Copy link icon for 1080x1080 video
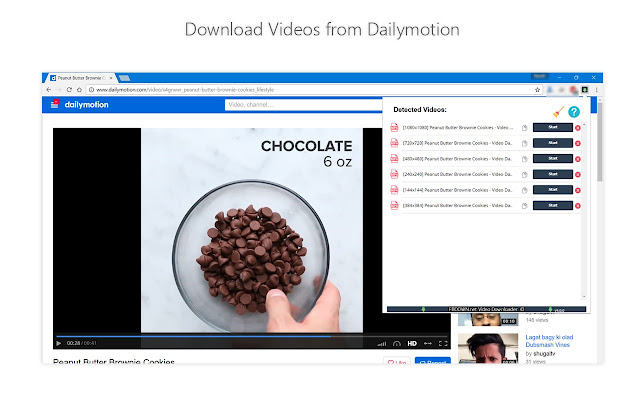The width and height of the screenshot is (640, 400). pyautogui.click(x=524, y=128)
